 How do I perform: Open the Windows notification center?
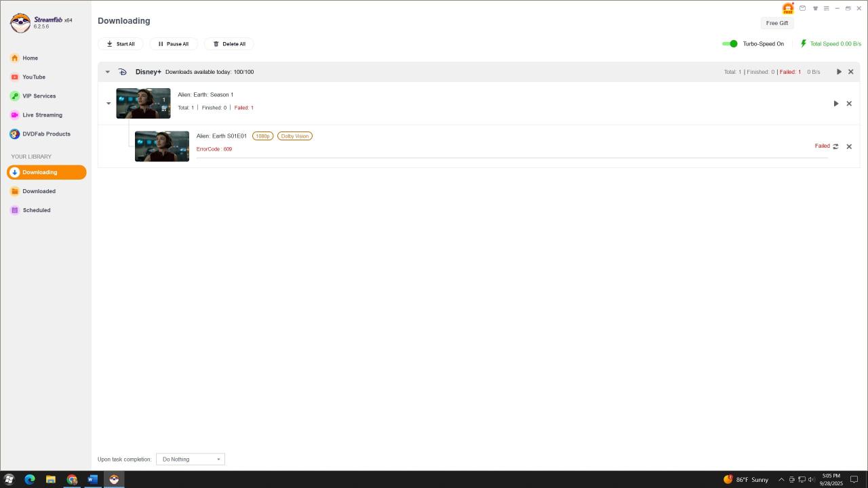pos(854,480)
